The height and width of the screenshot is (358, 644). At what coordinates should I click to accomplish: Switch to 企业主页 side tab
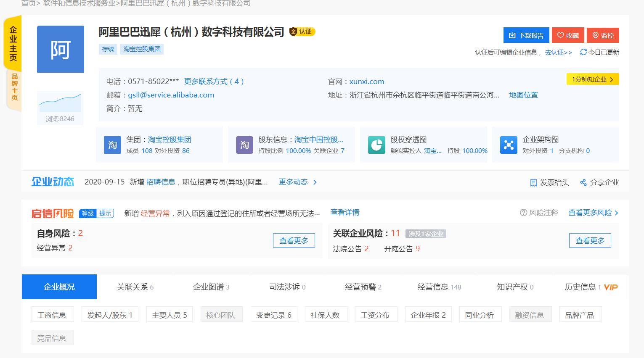click(13, 43)
